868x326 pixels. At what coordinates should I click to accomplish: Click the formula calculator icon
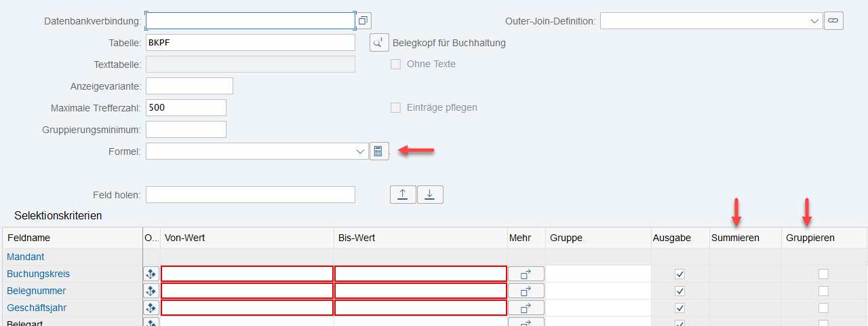pyautogui.click(x=379, y=151)
